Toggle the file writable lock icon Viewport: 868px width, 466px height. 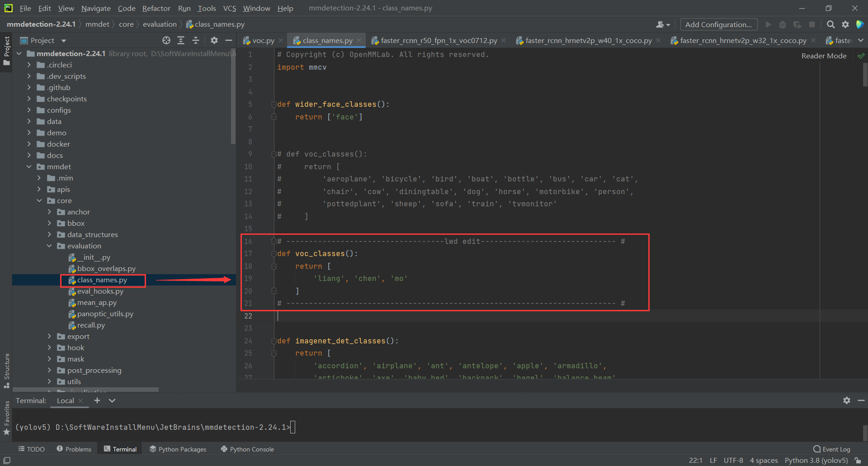click(859, 460)
